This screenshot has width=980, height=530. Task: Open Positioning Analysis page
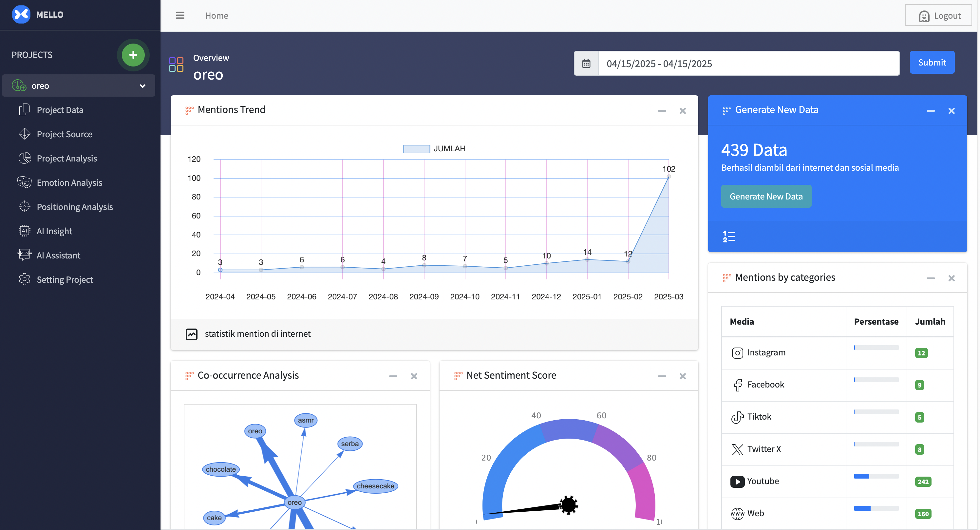click(75, 207)
